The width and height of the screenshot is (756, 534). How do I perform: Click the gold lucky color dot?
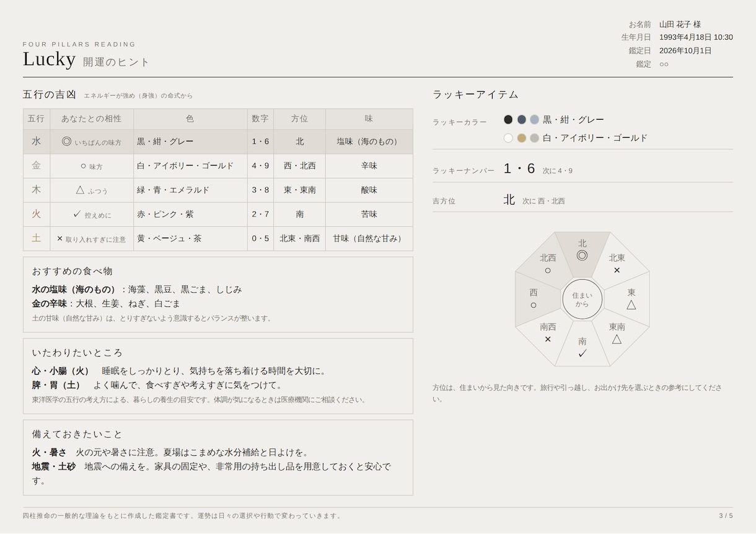pos(522,138)
